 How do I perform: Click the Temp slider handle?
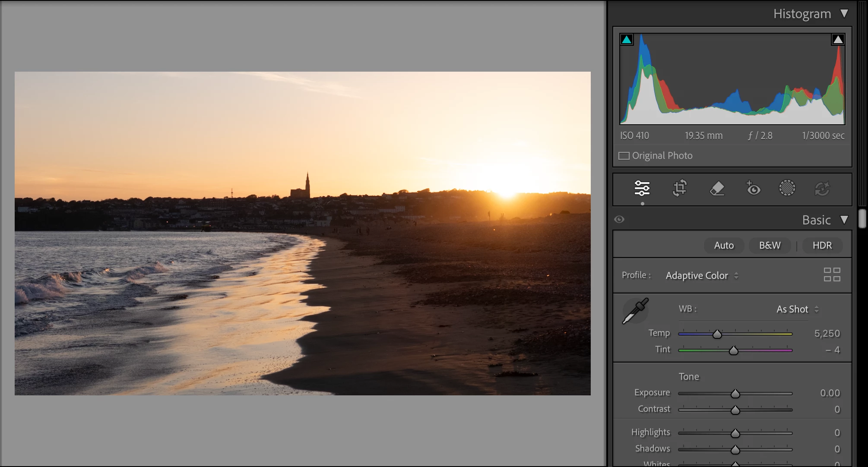[717, 334]
